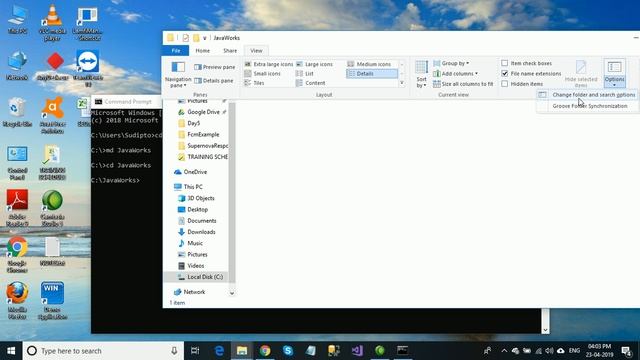Select Tiles layout

tap(254, 83)
